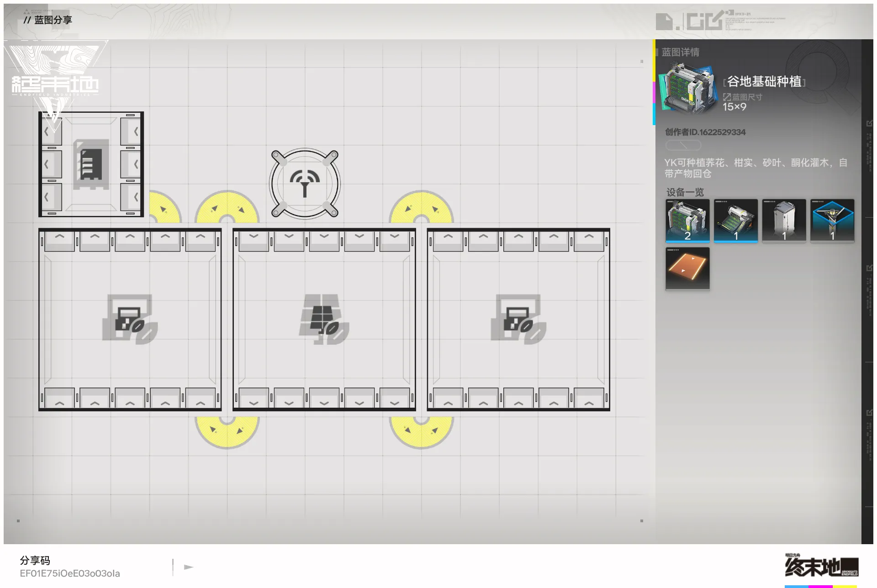Open the blue-framed relay tower thumbnail

click(x=832, y=220)
